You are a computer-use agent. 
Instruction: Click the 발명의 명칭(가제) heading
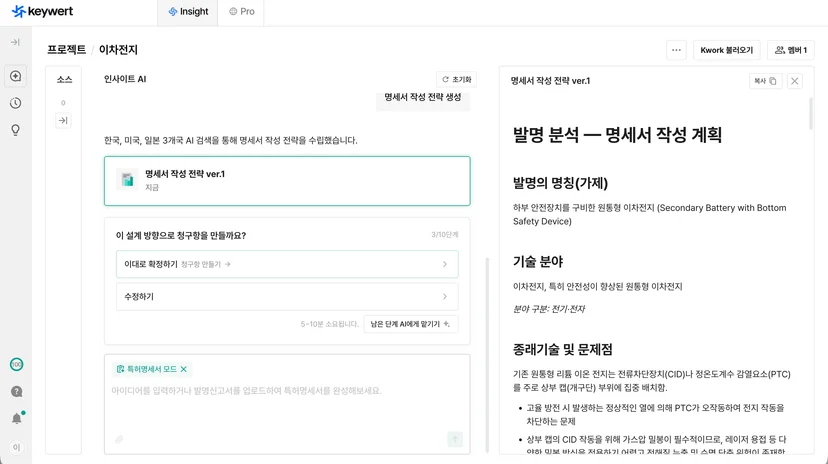point(560,183)
